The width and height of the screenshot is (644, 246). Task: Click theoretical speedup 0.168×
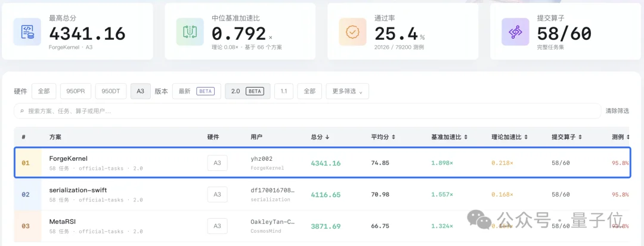[x=502, y=194]
